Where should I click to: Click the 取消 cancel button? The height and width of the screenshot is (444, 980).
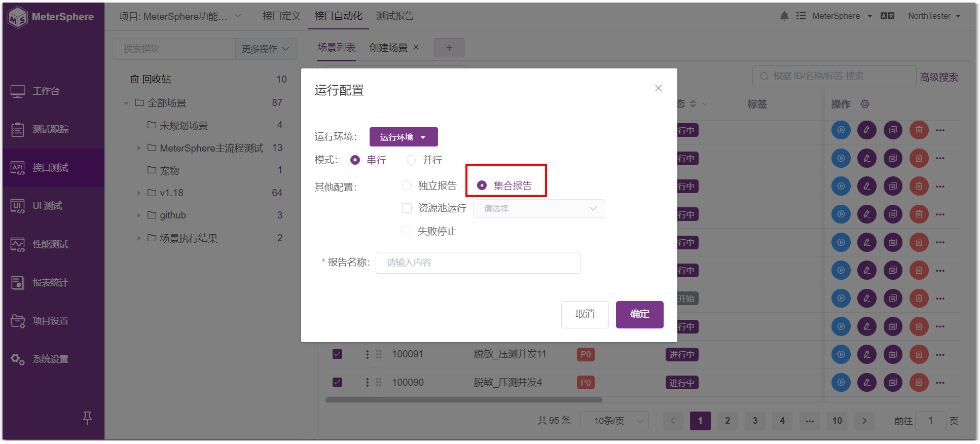(585, 314)
